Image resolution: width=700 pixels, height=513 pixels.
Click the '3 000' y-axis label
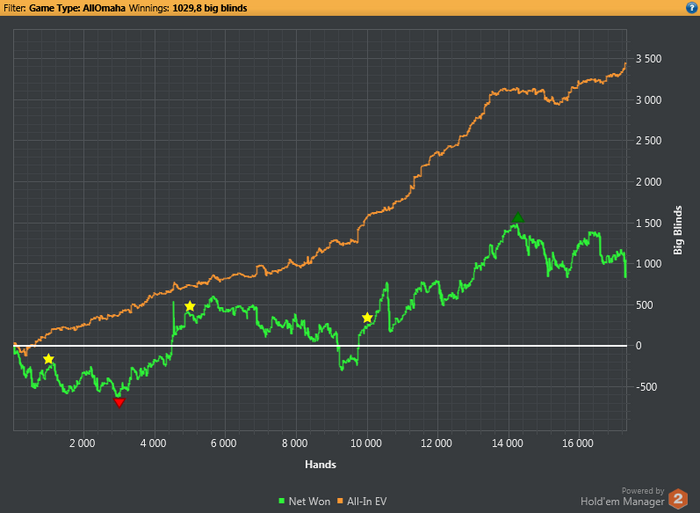(649, 100)
